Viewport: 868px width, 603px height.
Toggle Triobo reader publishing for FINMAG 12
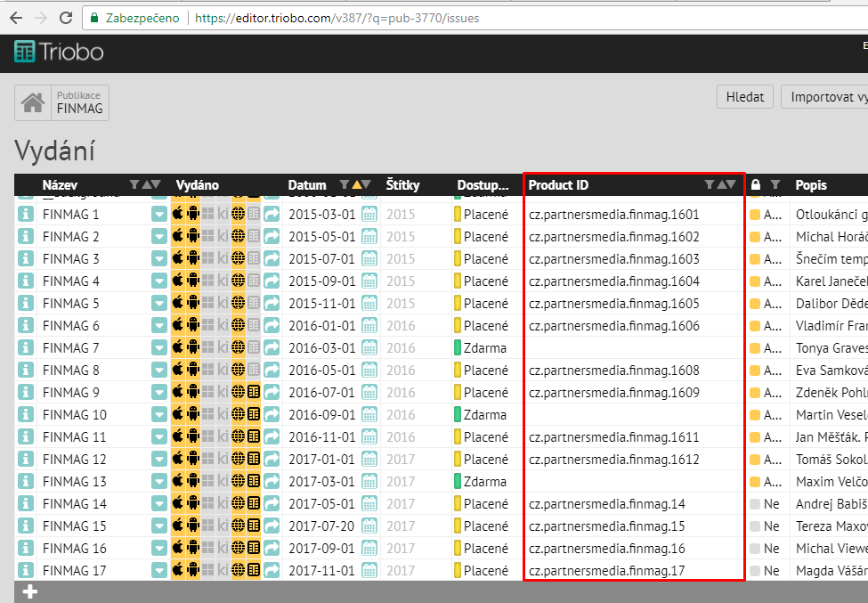pos(254,459)
